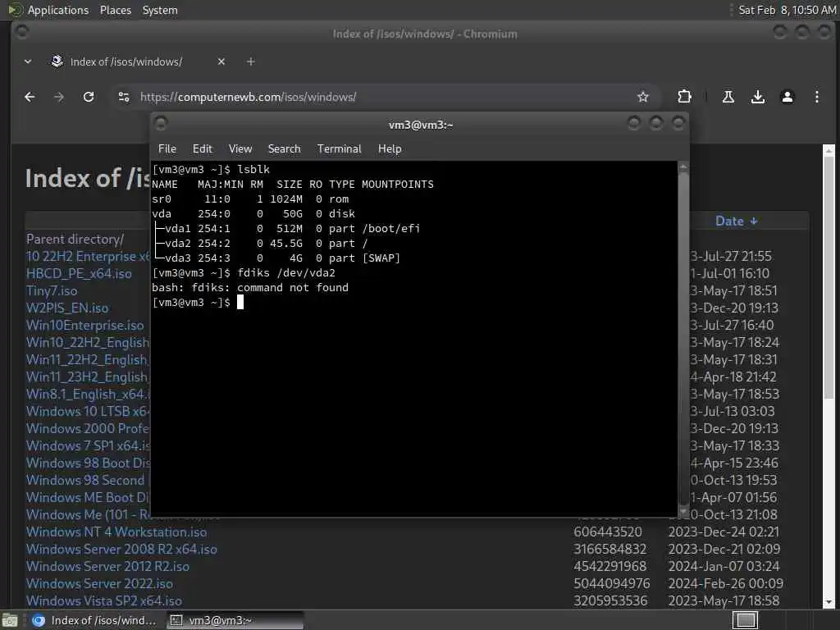Viewport: 840px width, 630px height.
Task: Click the size value 5044094976
Action: (x=611, y=583)
